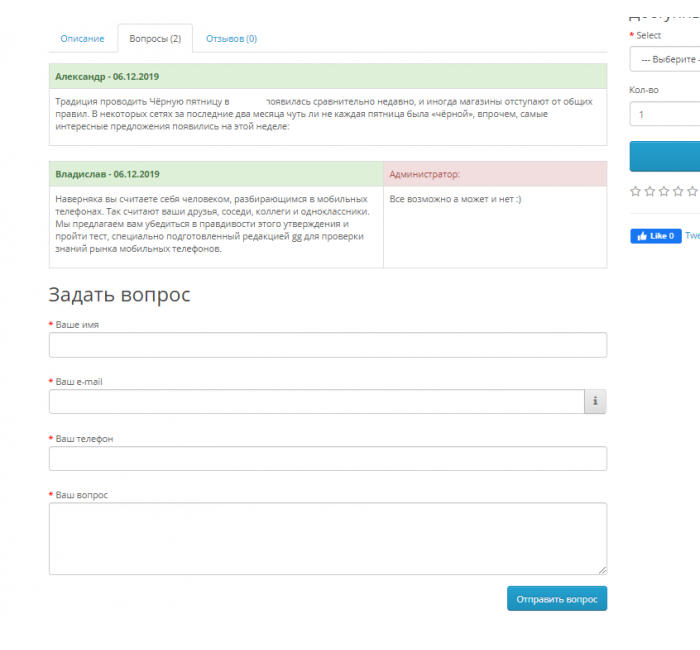Screen dimensions: 700x650
Task: Click the Facebook Like thumbs-up button
Action: click(x=655, y=236)
